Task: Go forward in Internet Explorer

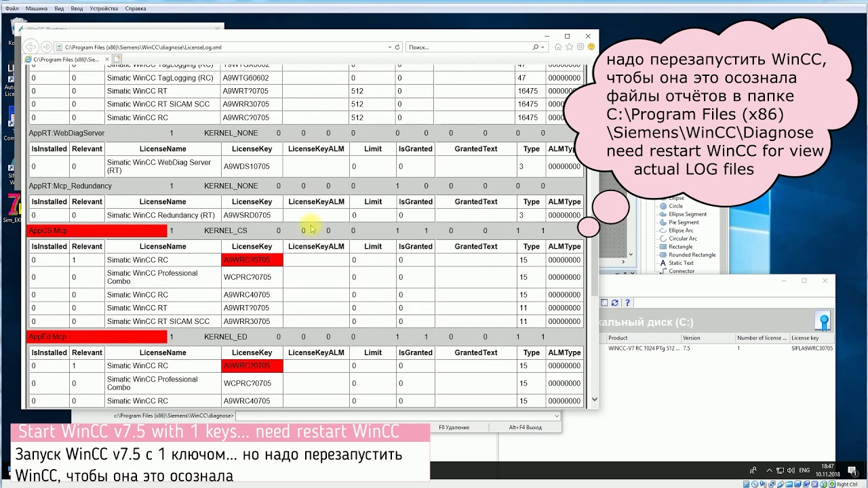Action: click(46, 47)
